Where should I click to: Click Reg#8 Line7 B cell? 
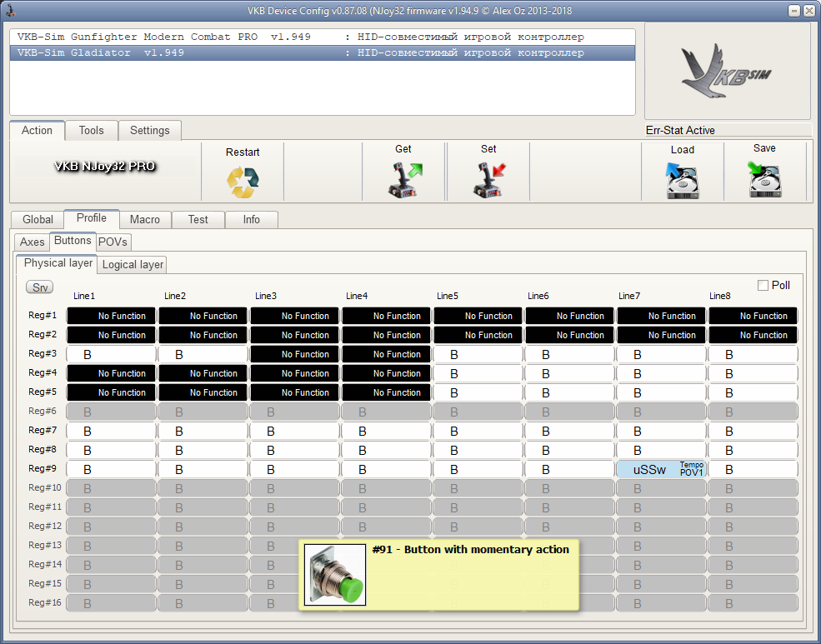(x=661, y=450)
